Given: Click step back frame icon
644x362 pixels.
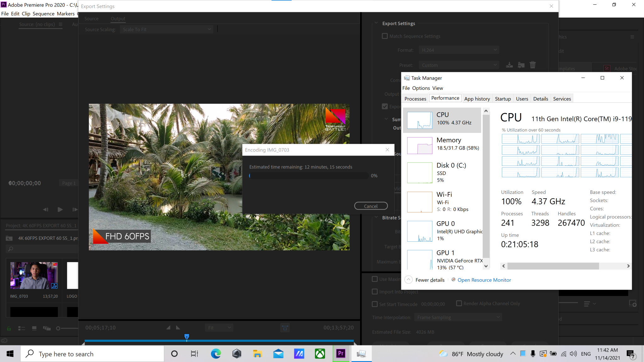Looking at the screenshot, I should (46, 210).
